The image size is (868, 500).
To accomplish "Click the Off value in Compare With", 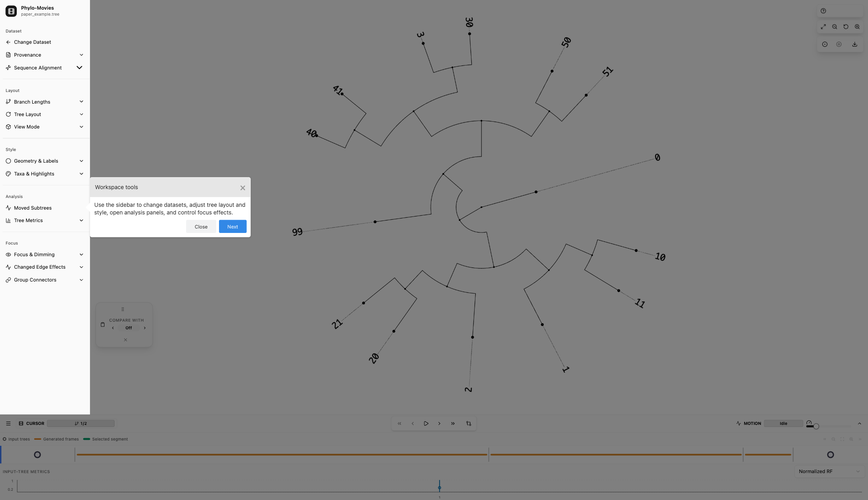I will click(129, 328).
